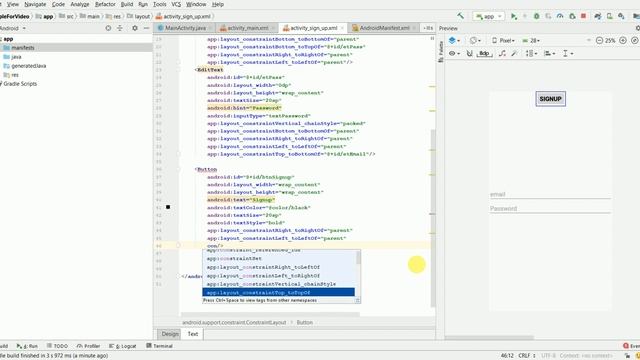Open the orientation dropdown in preview
Image resolution: width=640 pixels, height=360 pixels.
[x=475, y=40]
